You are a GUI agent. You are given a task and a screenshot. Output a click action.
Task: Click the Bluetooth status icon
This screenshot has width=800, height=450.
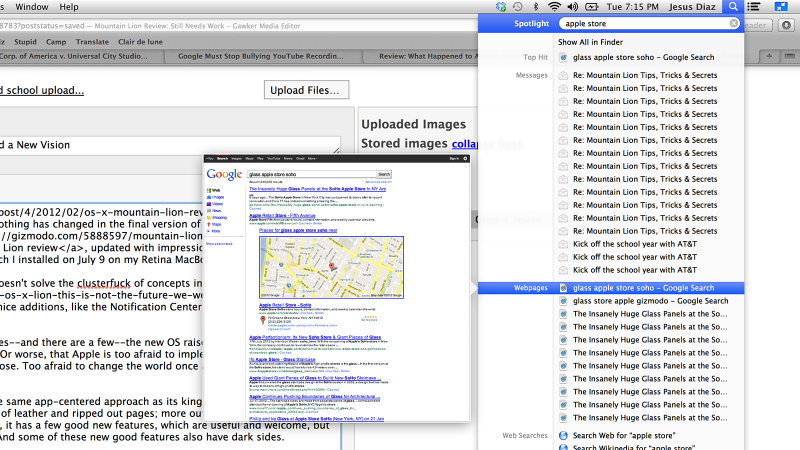coord(535,7)
